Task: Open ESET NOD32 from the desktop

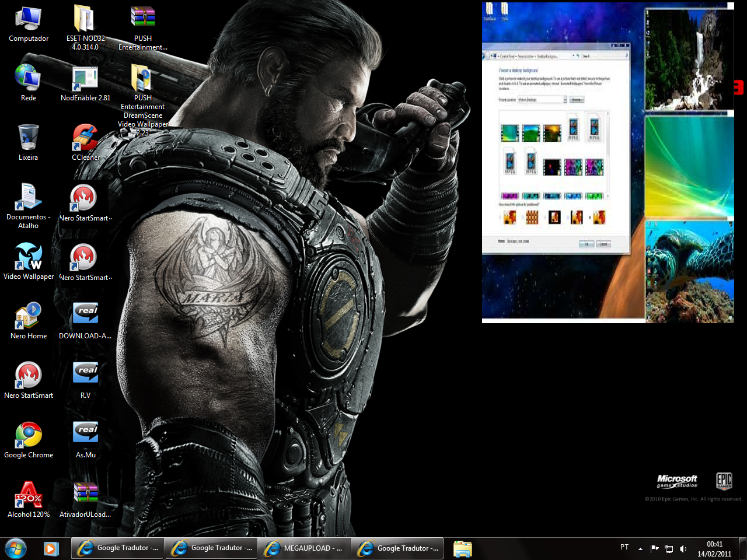Action: pyautogui.click(x=83, y=19)
